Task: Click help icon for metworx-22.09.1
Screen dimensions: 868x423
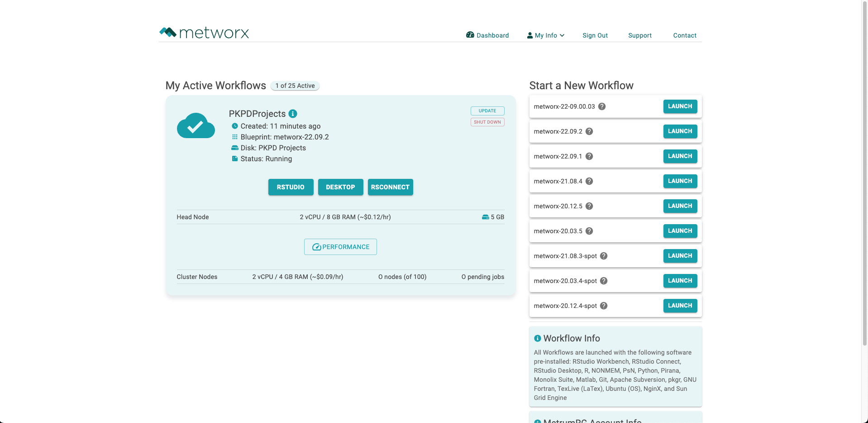Action: (589, 156)
